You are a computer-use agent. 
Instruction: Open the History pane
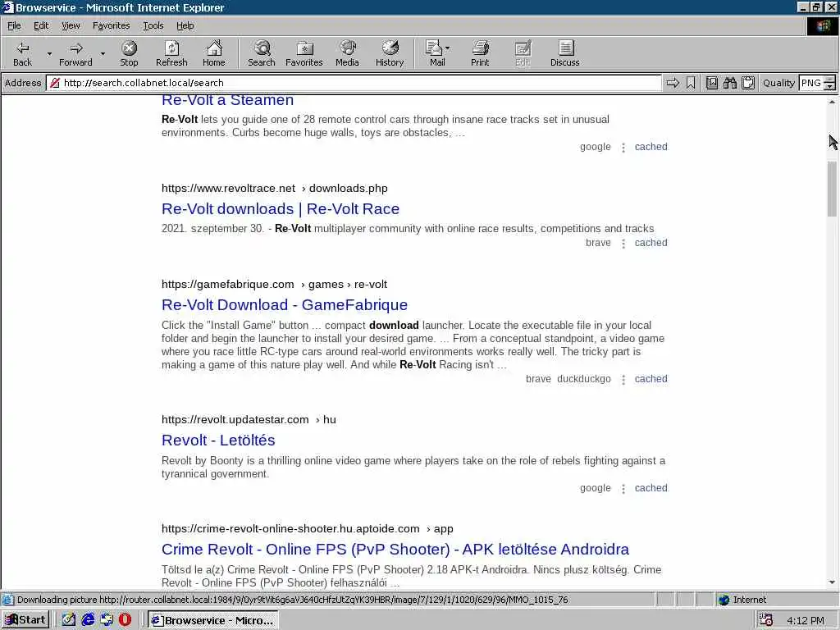pyautogui.click(x=390, y=53)
